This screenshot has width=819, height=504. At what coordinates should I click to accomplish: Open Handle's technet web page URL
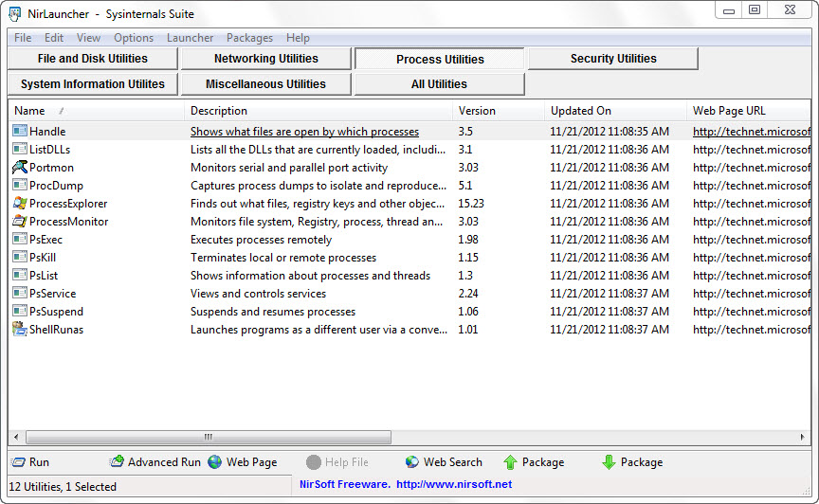click(x=752, y=132)
